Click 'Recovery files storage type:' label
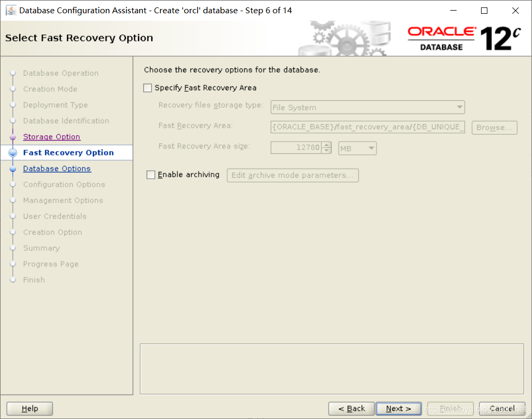This screenshot has width=532, height=419. (x=211, y=105)
